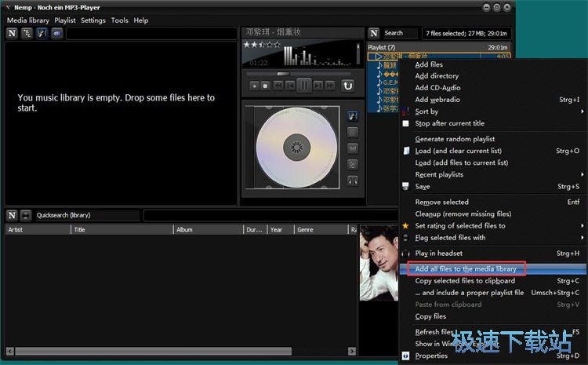Click the rewind button
This screenshot has width=588, height=365.
pyautogui.click(x=278, y=86)
